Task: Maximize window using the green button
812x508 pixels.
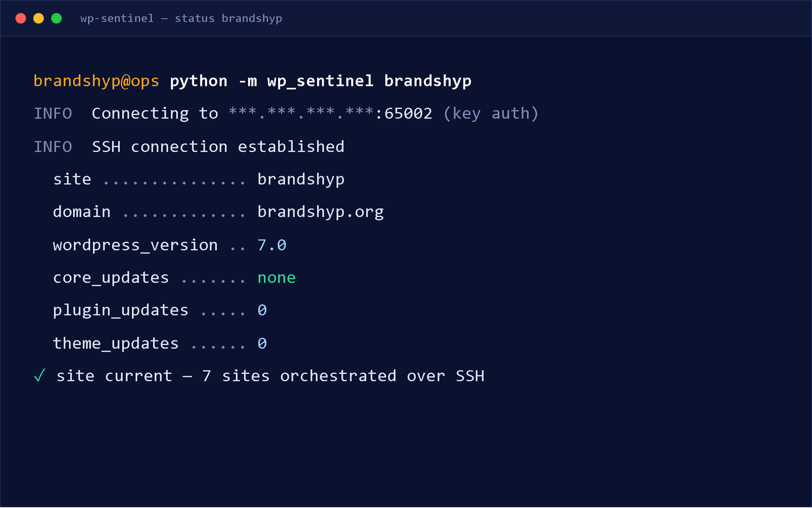Action: (56, 18)
